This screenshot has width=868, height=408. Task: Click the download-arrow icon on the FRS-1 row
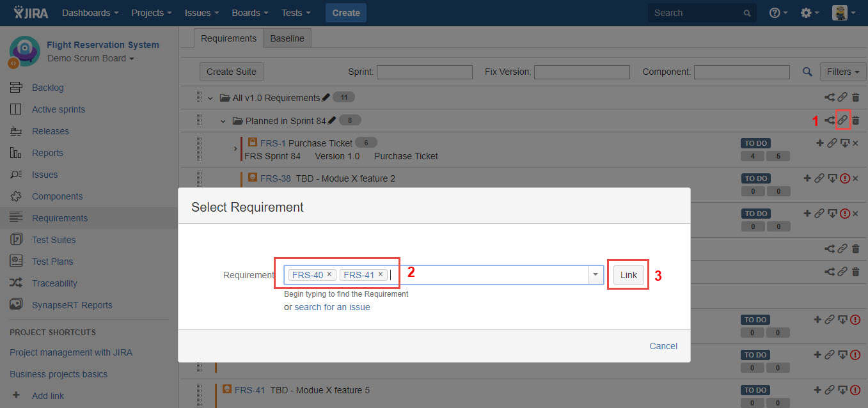(844, 143)
